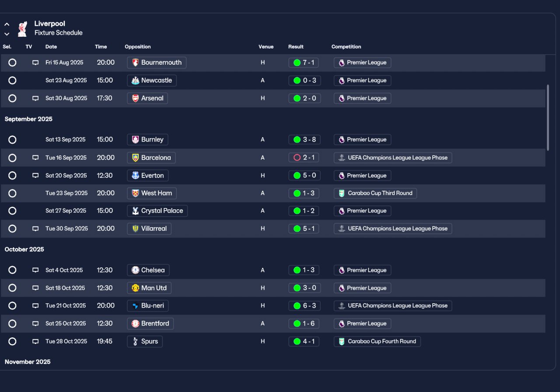Click the vertical scrollbar of the fixture list
The image size is (560, 392).
coord(548,118)
